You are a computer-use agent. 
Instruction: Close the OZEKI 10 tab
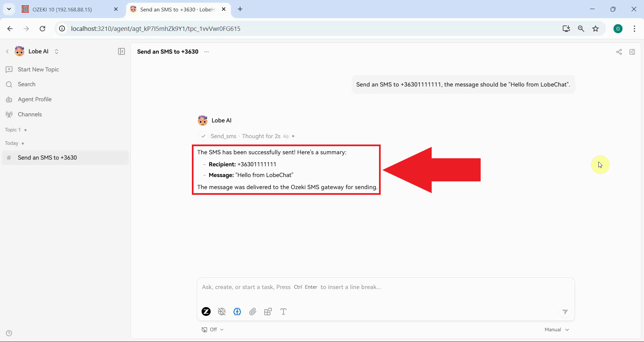[116, 9]
